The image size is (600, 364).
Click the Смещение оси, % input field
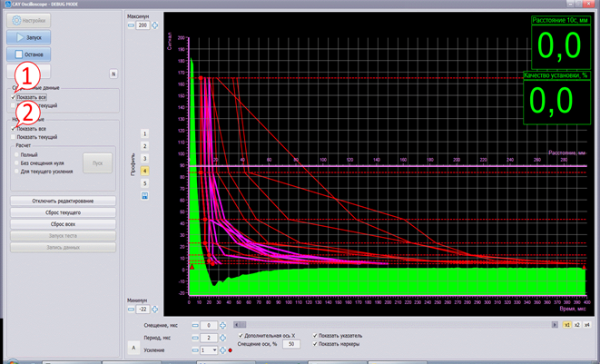pyautogui.click(x=291, y=345)
